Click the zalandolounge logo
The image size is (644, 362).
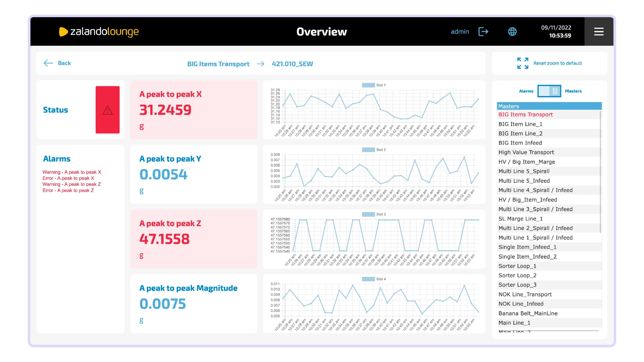click(99, 32)
